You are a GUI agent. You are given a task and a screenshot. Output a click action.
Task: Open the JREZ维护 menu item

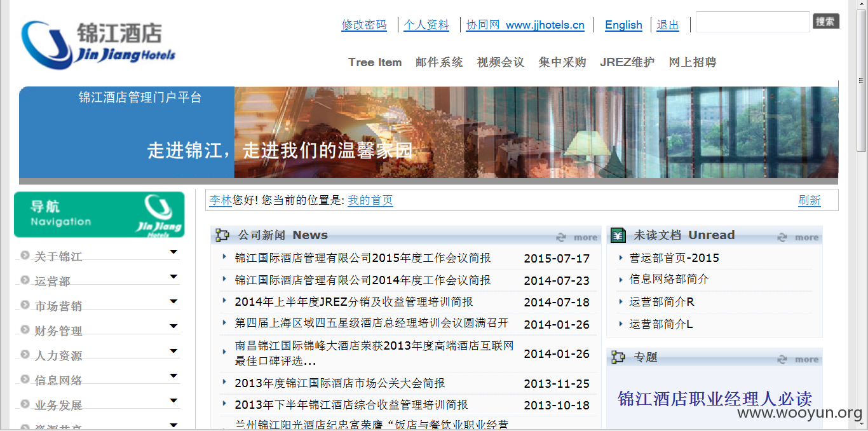pos(627,62)
